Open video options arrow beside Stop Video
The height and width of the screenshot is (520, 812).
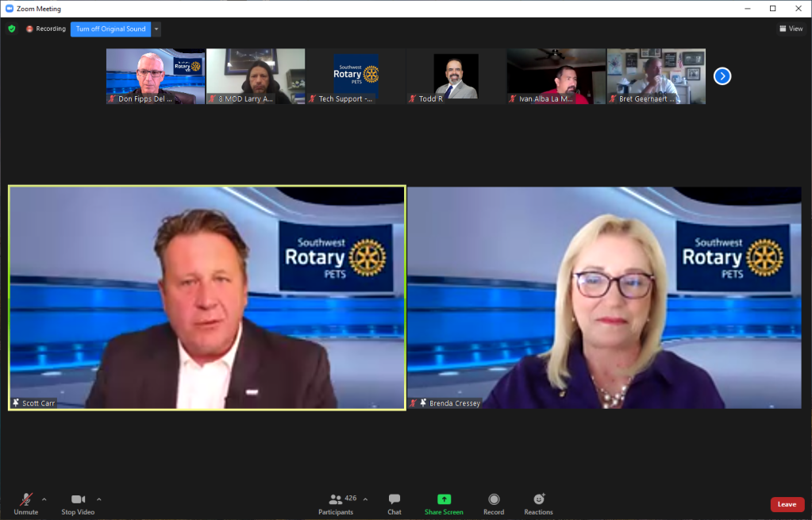[98, 499]
